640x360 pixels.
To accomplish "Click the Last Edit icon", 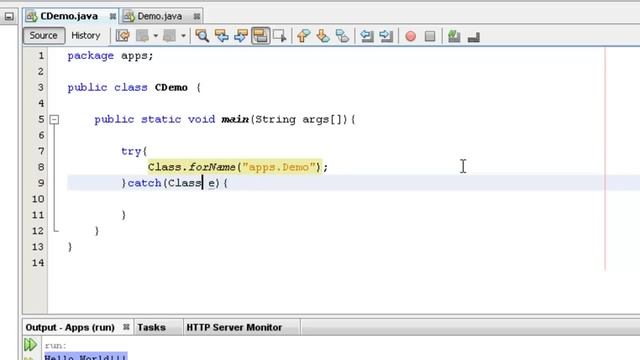I will (122, 36).
